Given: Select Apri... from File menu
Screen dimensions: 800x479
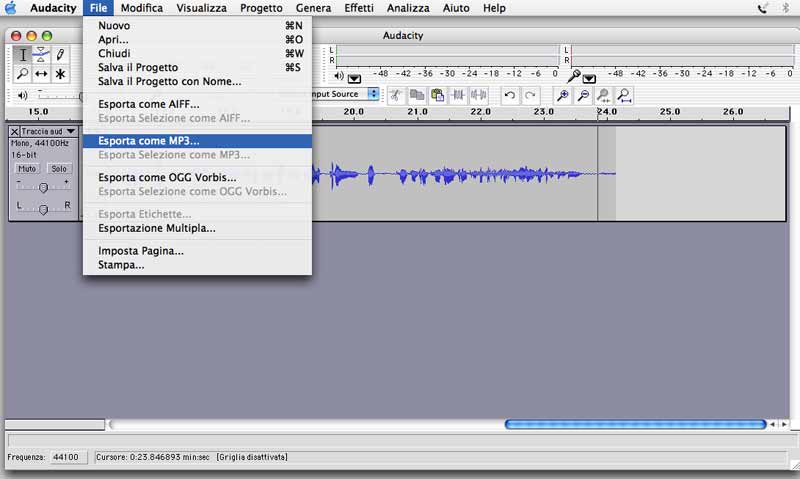Looking at the screenshot, I should point(197,39).
